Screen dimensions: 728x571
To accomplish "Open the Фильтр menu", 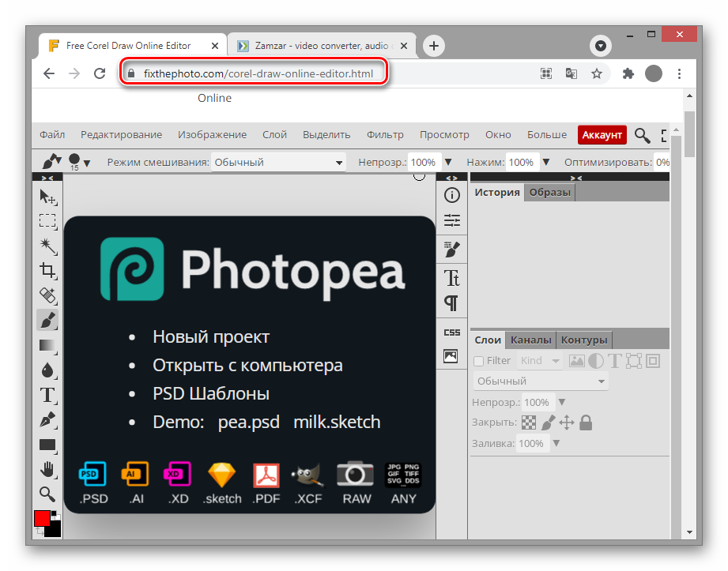I will pyautogui.click(x=385, y=135).
